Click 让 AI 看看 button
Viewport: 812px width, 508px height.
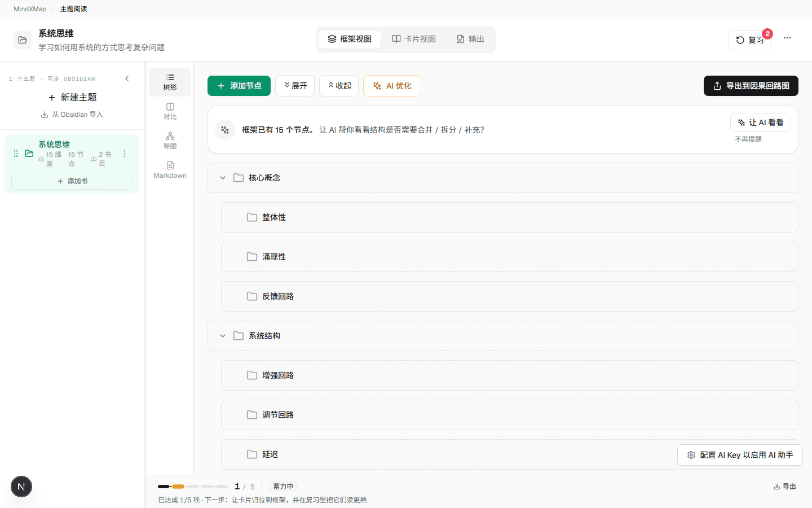tap(761, 122)
